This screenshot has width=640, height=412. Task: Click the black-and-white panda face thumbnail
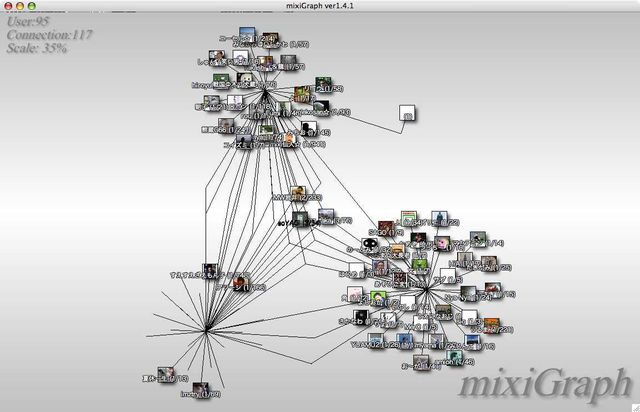coord(369,245)
